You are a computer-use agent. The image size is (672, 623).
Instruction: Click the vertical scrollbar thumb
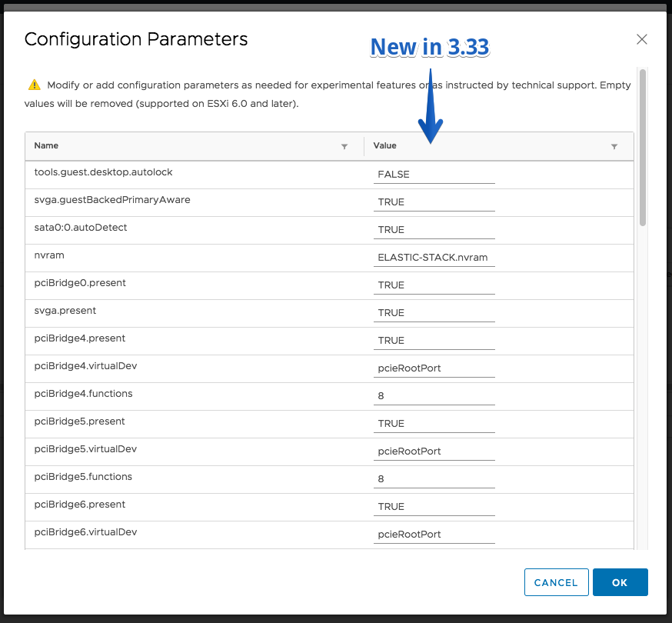click(x=643, y=148)
